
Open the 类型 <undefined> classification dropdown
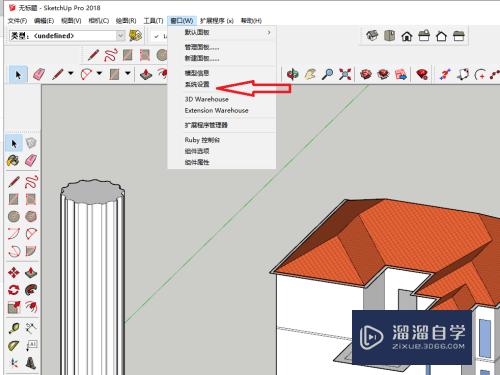click(x=120, y=36)
